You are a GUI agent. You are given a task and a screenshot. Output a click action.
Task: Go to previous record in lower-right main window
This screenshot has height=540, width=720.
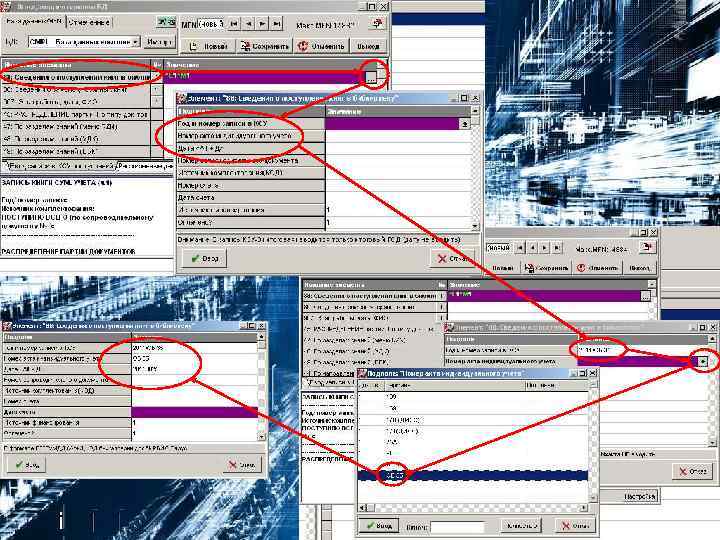[x=533, y=248]
